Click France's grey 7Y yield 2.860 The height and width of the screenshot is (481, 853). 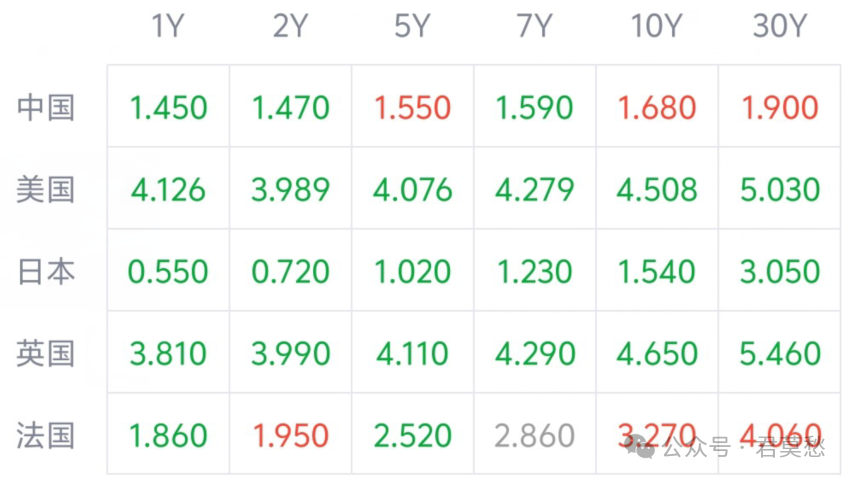click(x=535, y=435)
